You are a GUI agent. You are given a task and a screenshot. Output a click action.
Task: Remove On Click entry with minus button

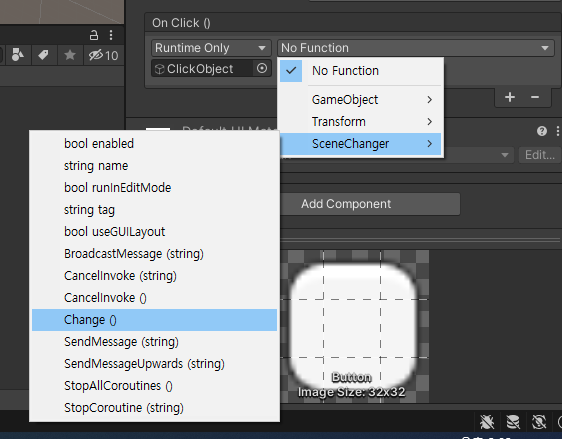pos(535,97)
